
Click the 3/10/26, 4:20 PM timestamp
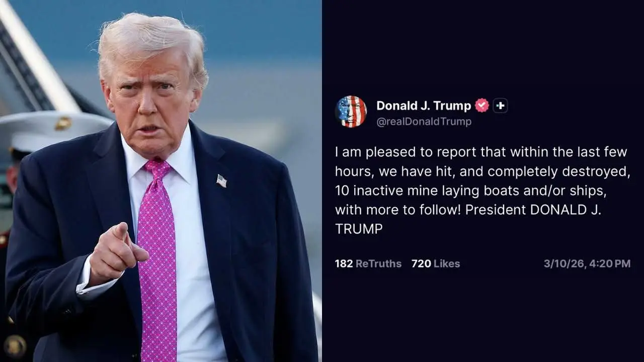point(587,263)
